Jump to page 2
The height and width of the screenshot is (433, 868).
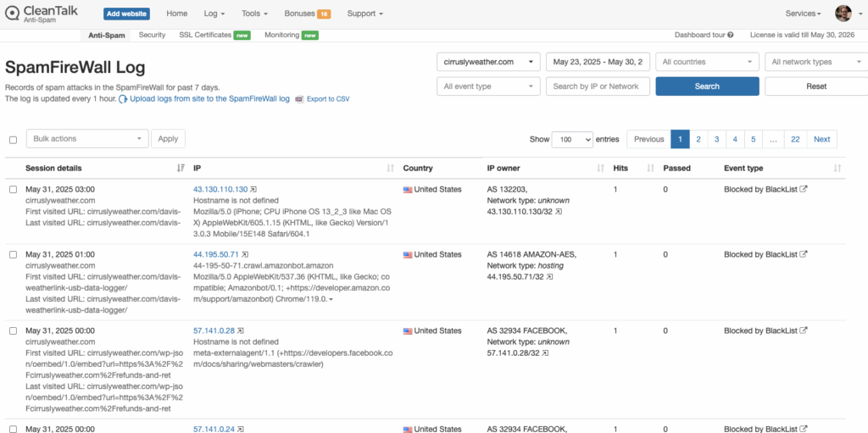(x=698, y=139)
